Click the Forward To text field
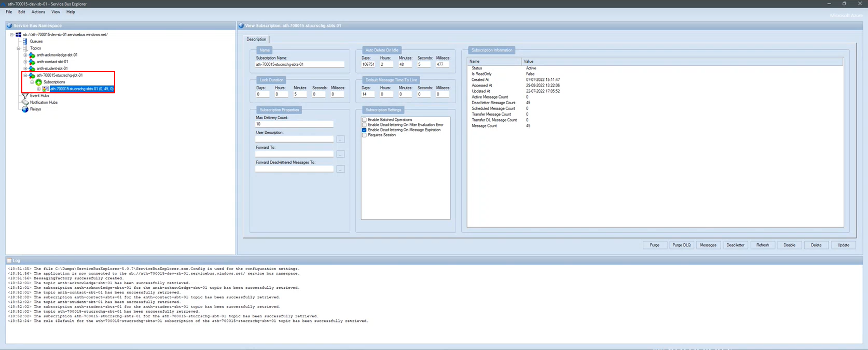 click(294, 154)
